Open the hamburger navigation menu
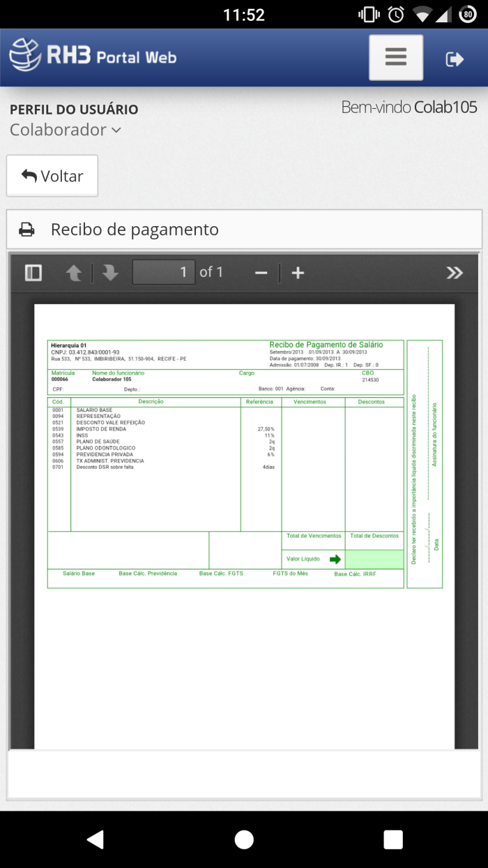The height and width of the screenshot is (868, 488). tap(395, 57)
